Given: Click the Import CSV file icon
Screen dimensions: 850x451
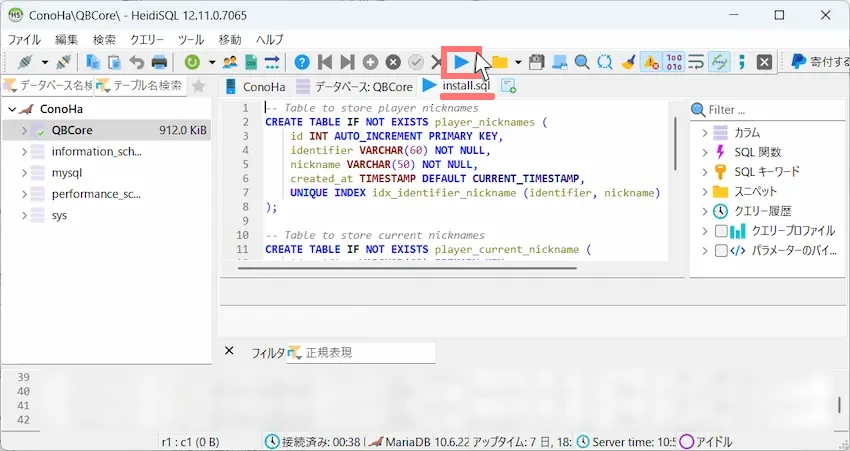Looking at the screenshot, I should pyautogui.click(x=251, y=62).
